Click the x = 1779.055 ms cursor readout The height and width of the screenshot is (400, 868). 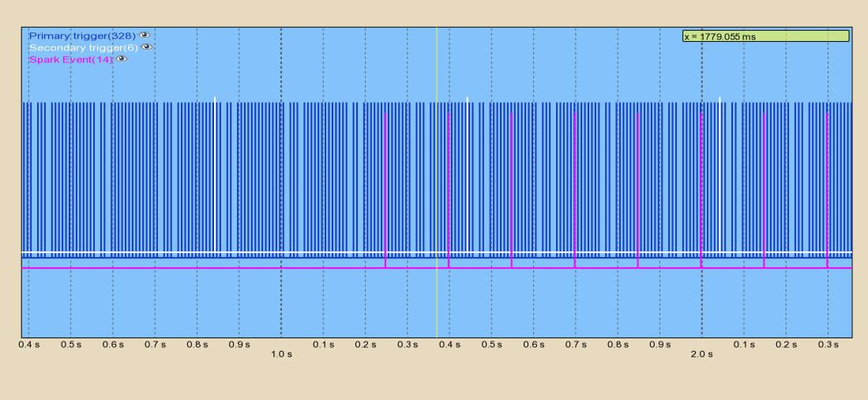click(765, 36)
